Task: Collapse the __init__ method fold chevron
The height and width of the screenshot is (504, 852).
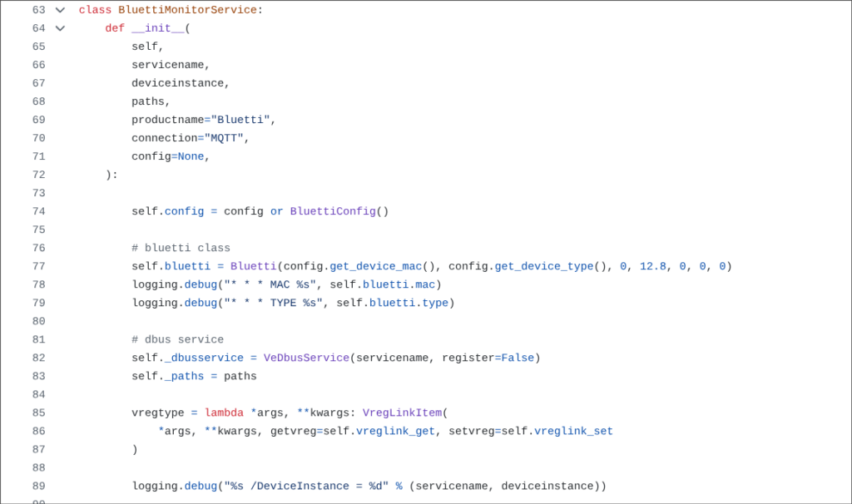Action: (x=58, y=27)
